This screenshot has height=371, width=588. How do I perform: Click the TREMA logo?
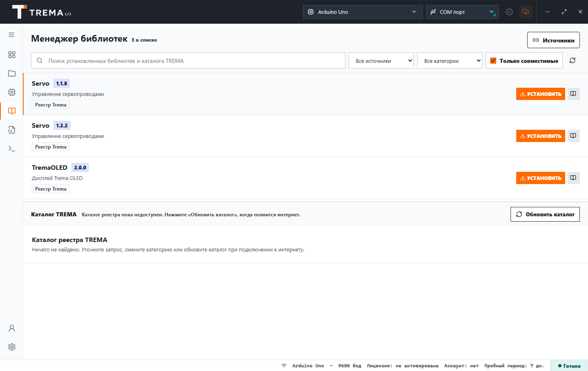coord(42,12)
